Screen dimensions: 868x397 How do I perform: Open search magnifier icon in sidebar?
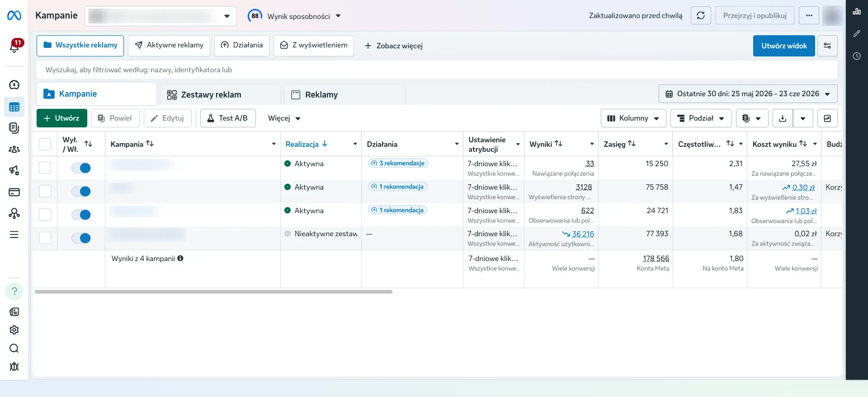tap(14, 348)
